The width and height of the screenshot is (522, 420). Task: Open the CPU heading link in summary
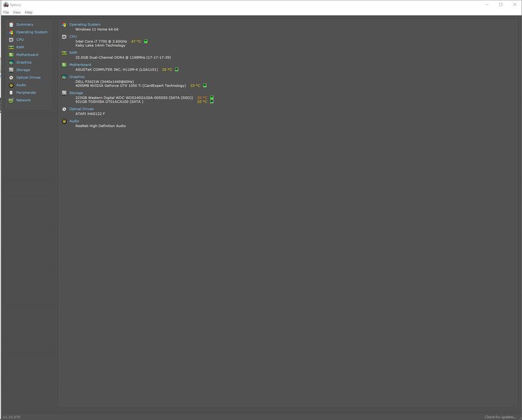tap(73, 37)
